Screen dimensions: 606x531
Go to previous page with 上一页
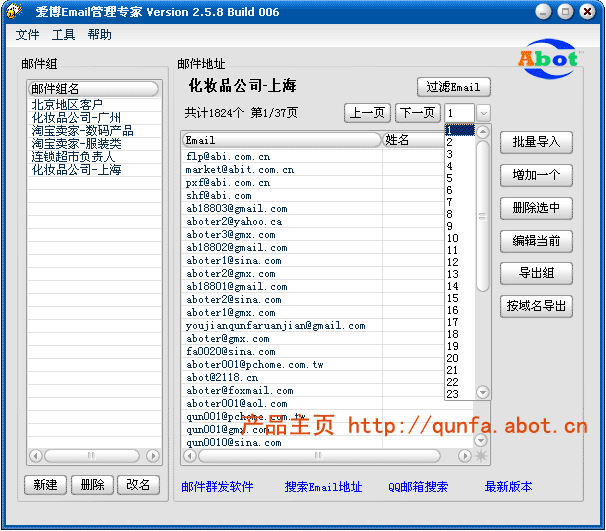pos(367,113)
